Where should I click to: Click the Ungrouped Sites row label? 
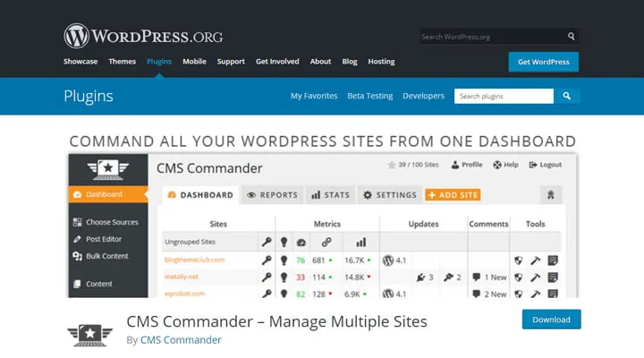(191, 242)
